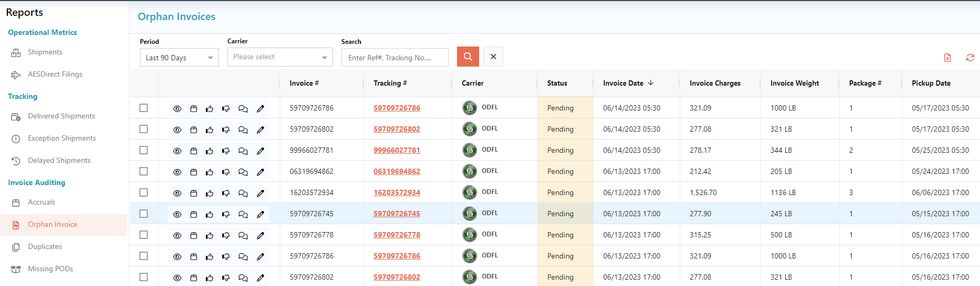Click charge value 1,526.70
The width and height of the screenshot is (980, 286).
click(703, 192)
